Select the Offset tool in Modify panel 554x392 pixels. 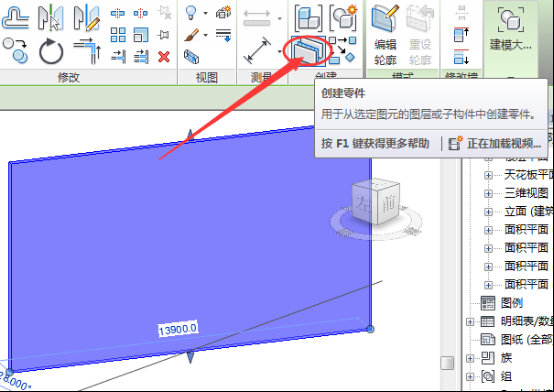click(x=16, y=17)
